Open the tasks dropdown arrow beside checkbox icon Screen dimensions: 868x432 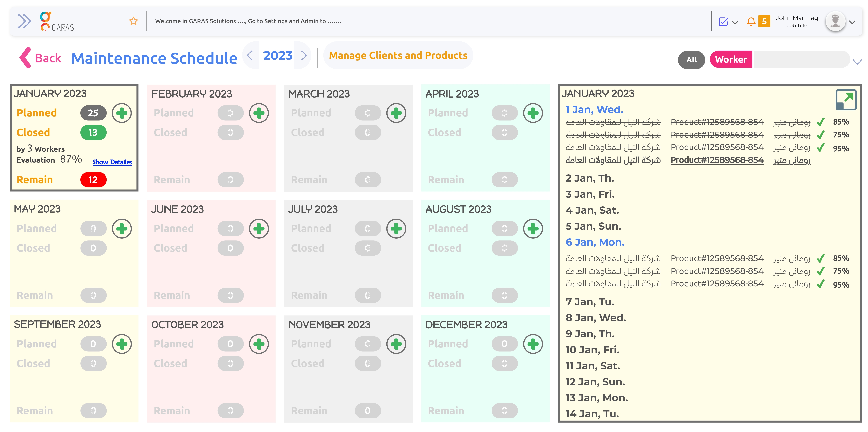[x=735, y=23]
